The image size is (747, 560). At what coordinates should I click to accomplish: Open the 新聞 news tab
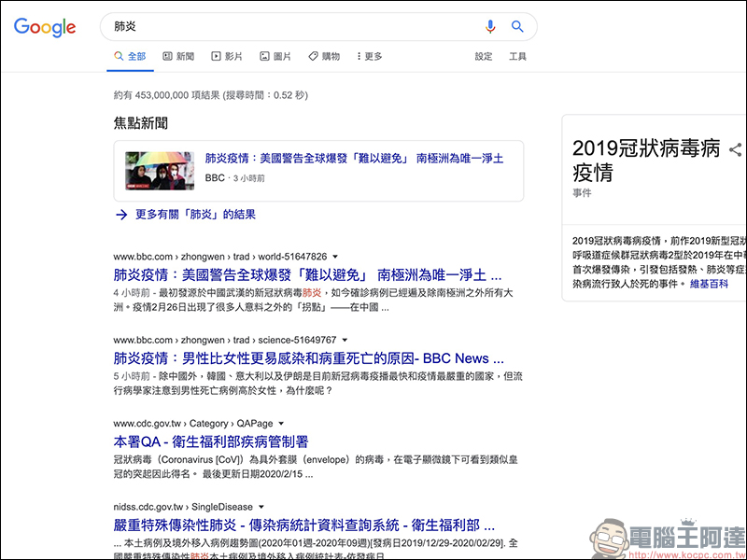point(178,57)
